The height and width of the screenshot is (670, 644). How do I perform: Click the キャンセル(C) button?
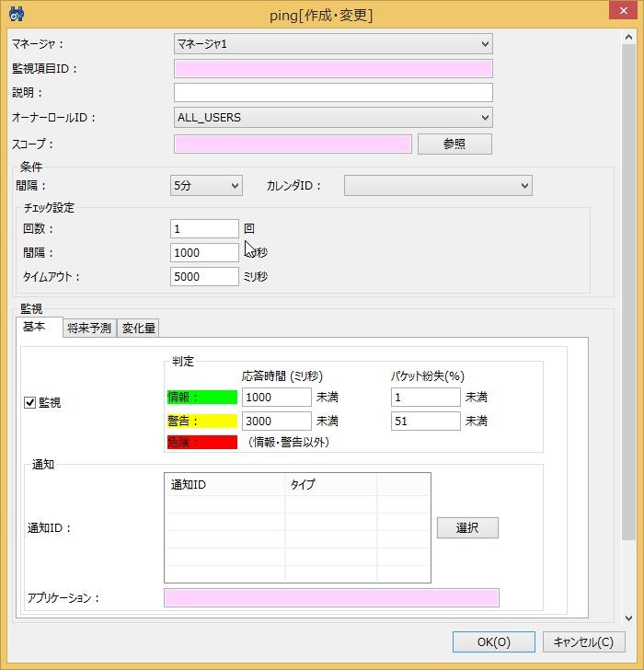[583, 641]
